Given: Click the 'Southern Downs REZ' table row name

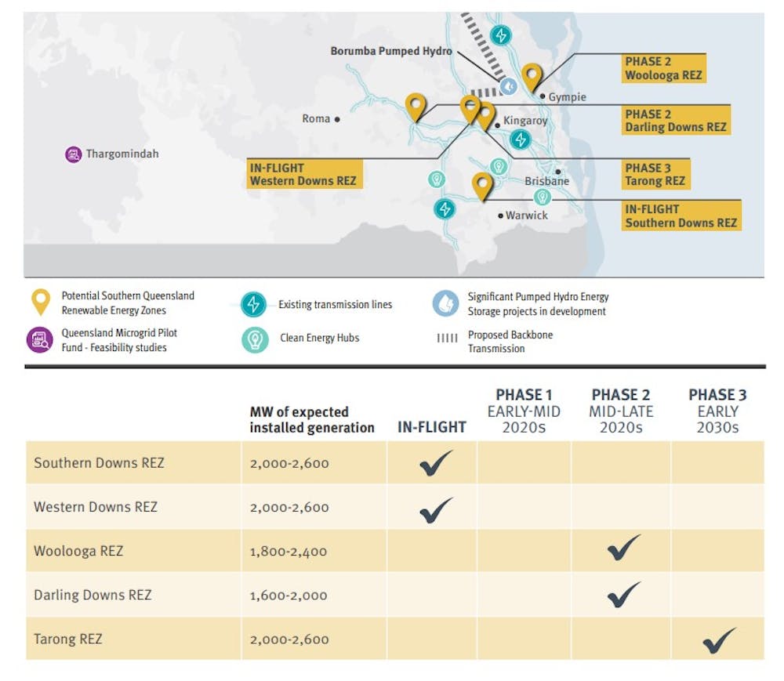Looking at the screenshot, I should 99,463.
